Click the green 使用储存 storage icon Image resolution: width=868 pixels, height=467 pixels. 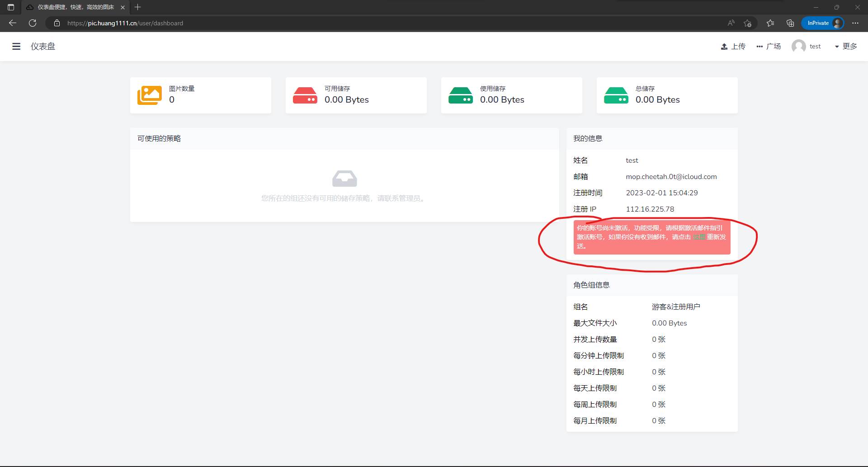point(461,95)
